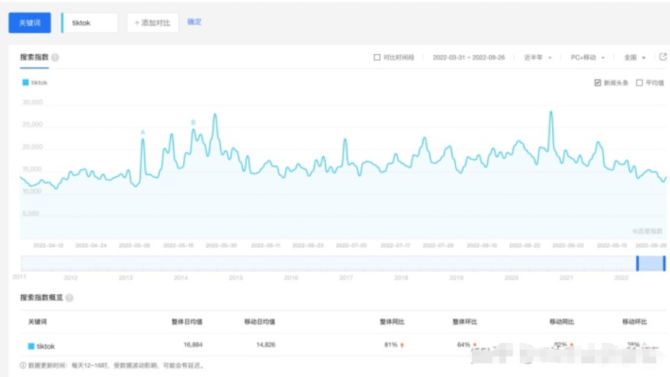Uncheck the 新闻头条 checkbox
Viewport: 670px width, 377px height.
[597, 83]
